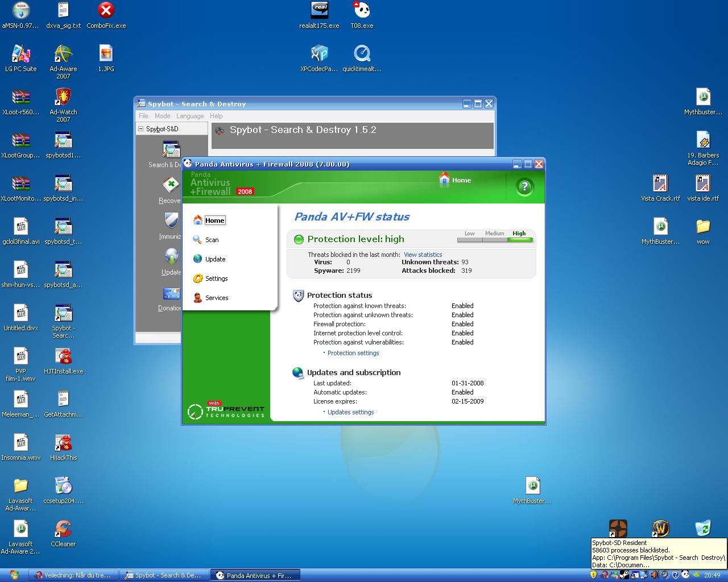728x582 pixels.
Task: Click the TruPrevent Technologies logo
Action: pyautogui.click(x=226, y=410)
